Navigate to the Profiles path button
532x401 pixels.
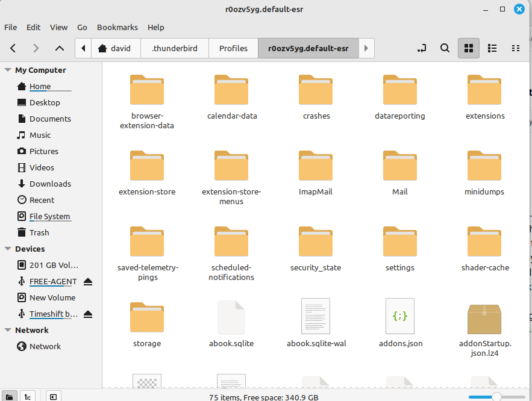pos(233,48)
